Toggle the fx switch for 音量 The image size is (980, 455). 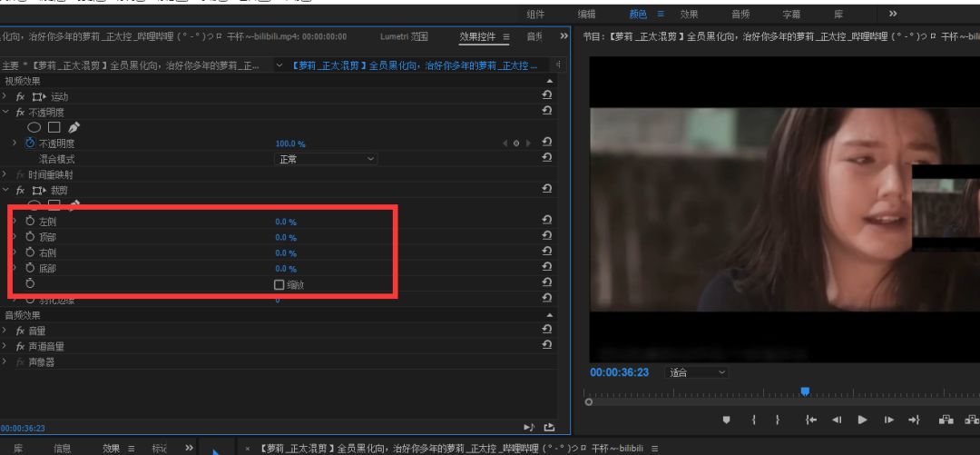pos(20,331)
